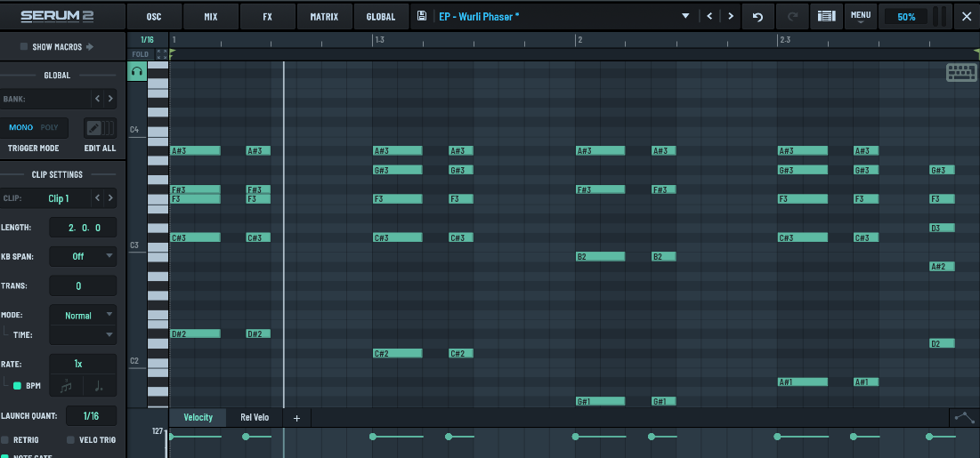Screen dimensions: 980x458
Task: Click the save preset floppy icon
Action: pos(422,16)
